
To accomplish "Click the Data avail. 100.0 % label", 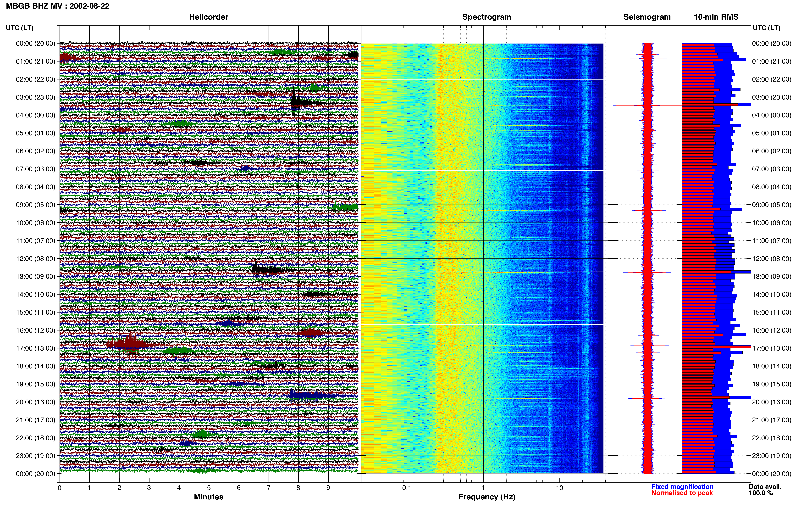I will tap(765, 490).
